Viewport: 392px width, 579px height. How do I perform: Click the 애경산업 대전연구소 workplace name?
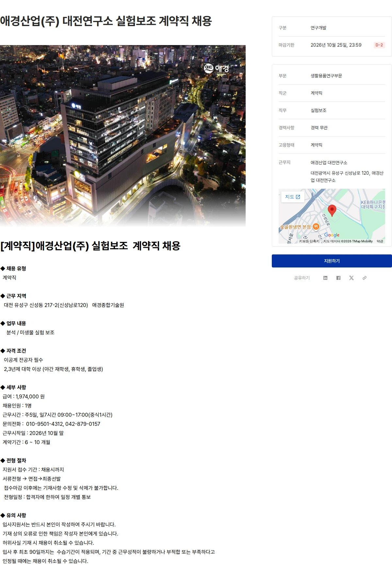point(329,163)
